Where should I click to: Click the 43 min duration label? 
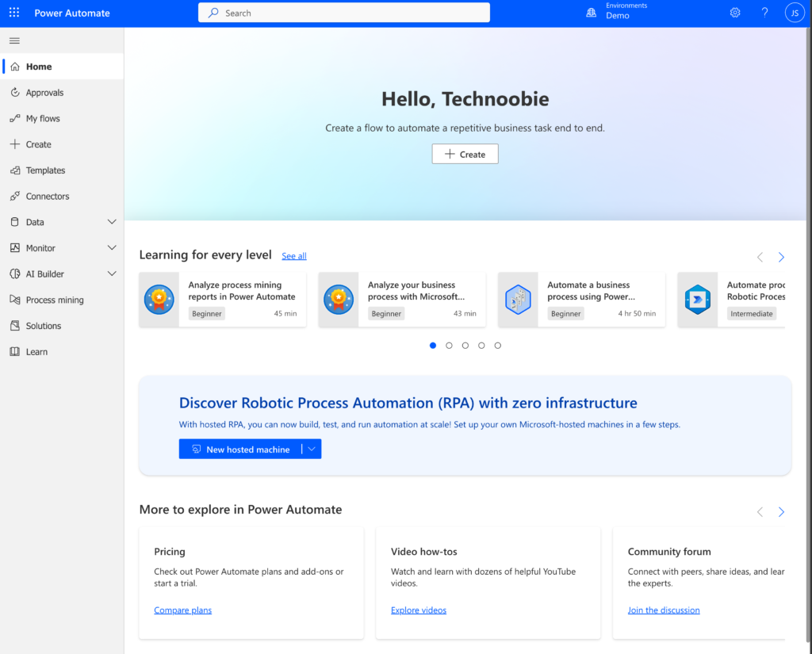tap(465, 313)
